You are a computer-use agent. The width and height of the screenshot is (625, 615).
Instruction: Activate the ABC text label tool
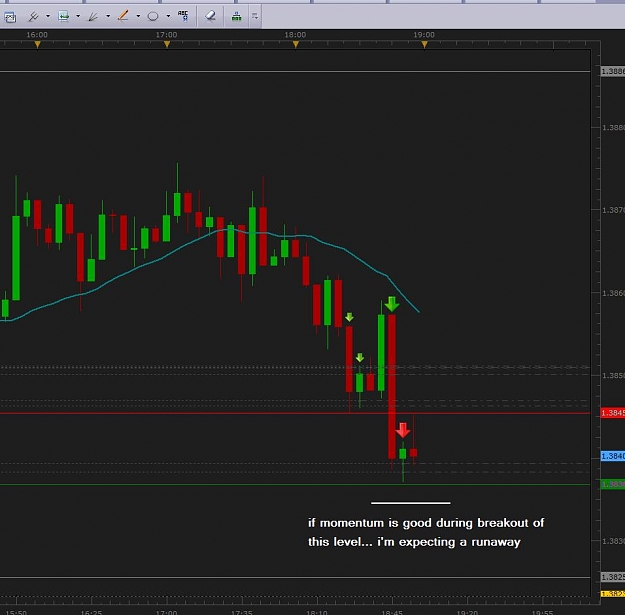[x=183, y=16]
